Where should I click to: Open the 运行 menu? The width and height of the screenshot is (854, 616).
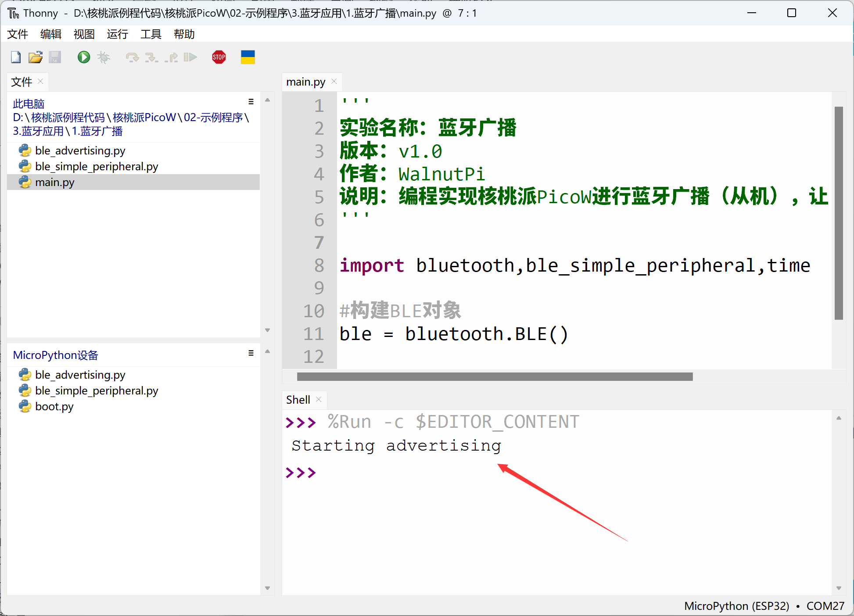tap(117, 34)
